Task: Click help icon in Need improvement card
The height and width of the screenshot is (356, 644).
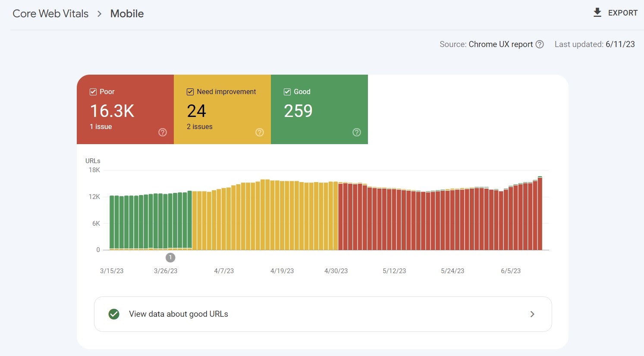Action: click(x=260, y=132)
